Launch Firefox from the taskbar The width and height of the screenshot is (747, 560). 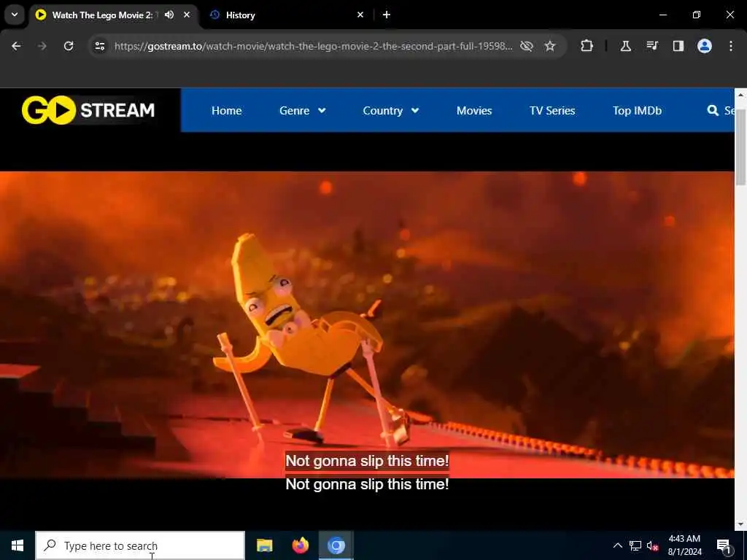click(300, 545)
